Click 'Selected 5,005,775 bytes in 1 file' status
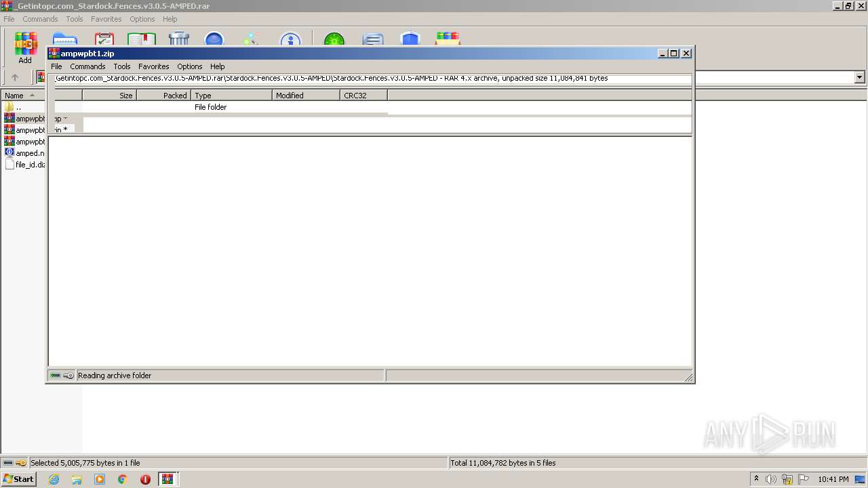The image size is (868, 488). point(85,463)
